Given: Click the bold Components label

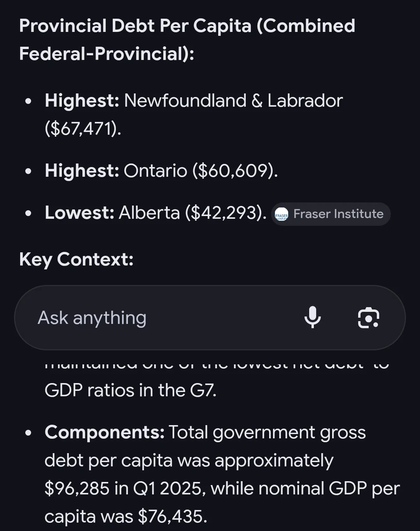Looking at the screenshot, I should click(105, 433).
